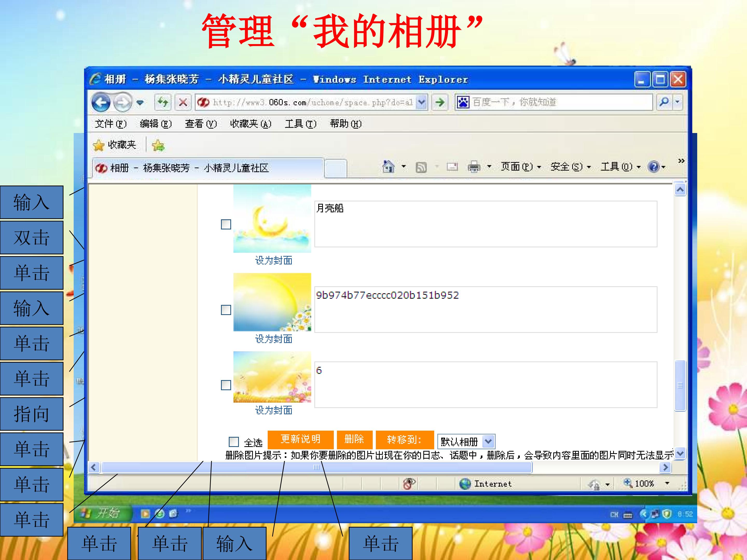The height and width of the screenshot is (560, 747).
Task: Click the browser Back arrow button
Action: tap(101, 102)
